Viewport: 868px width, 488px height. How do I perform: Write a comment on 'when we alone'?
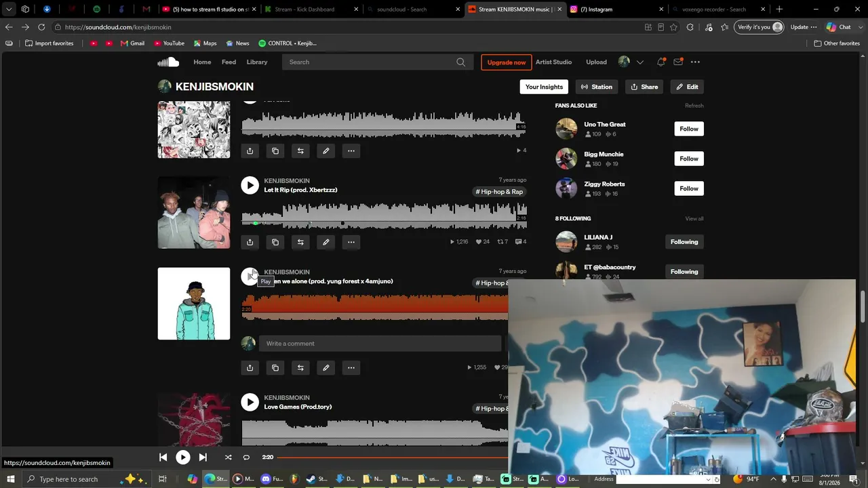tap(380, 344)
